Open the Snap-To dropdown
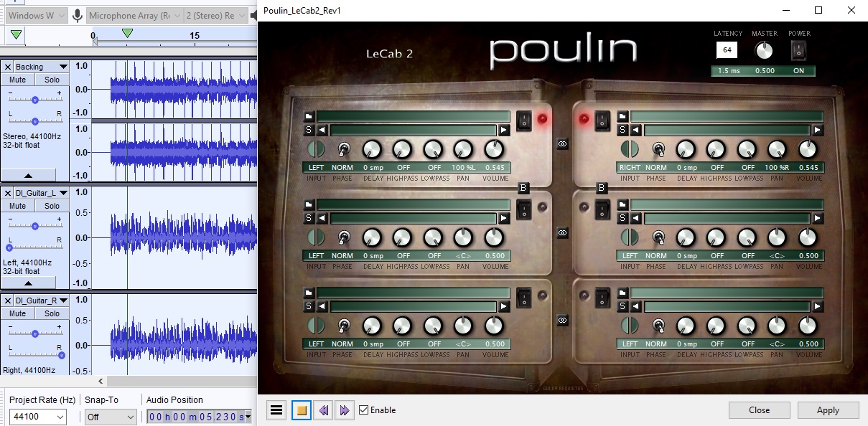The image size is (868, 426). [111, 417]
